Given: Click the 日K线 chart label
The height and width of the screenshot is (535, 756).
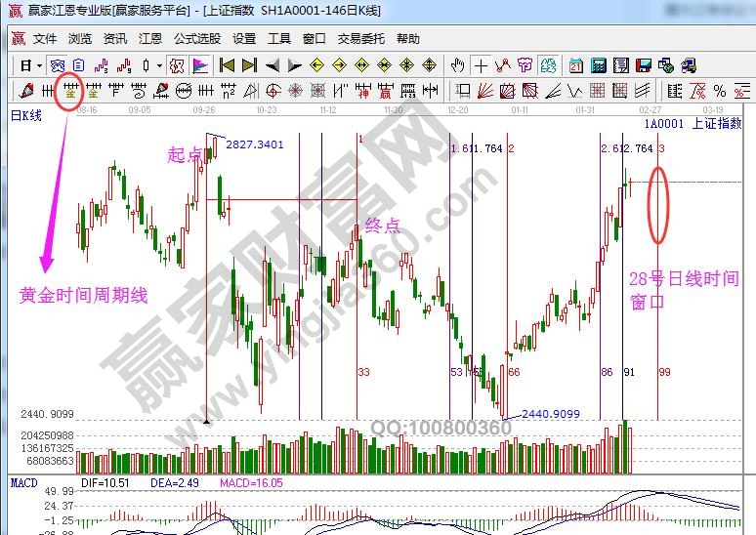Looking at the screenshot, I should 26,115.
